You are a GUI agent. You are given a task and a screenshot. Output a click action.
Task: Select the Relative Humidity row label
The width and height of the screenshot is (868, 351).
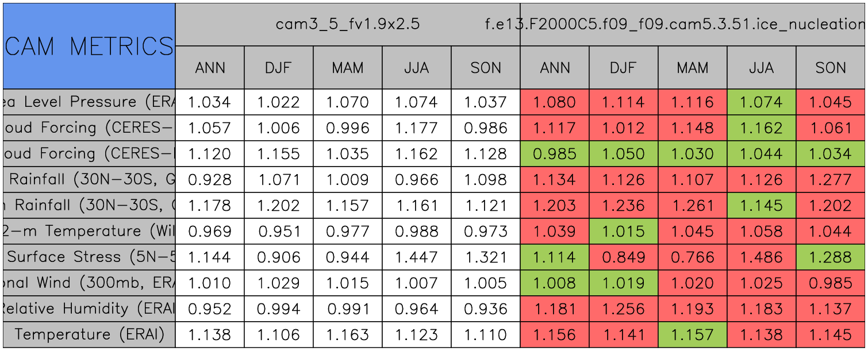tap(89, 309)
